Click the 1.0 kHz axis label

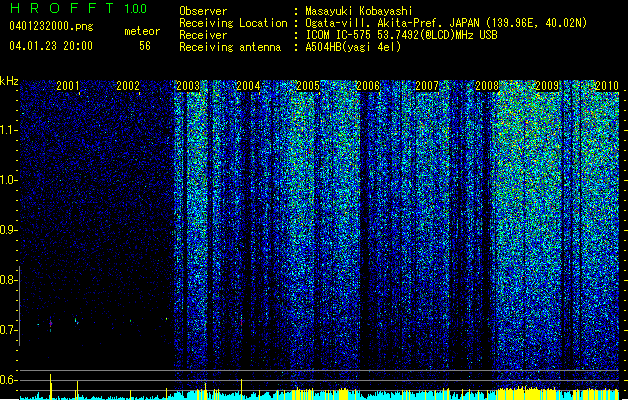9,180
